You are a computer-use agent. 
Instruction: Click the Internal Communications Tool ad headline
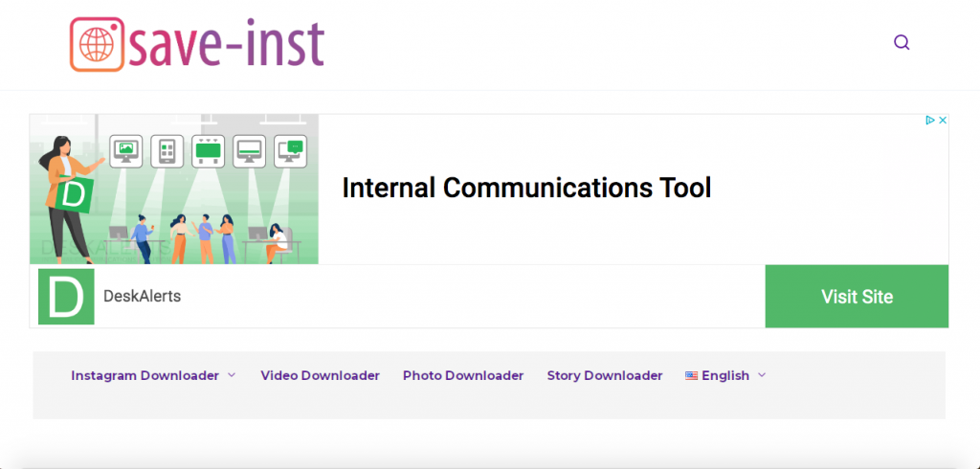[526, 188]
